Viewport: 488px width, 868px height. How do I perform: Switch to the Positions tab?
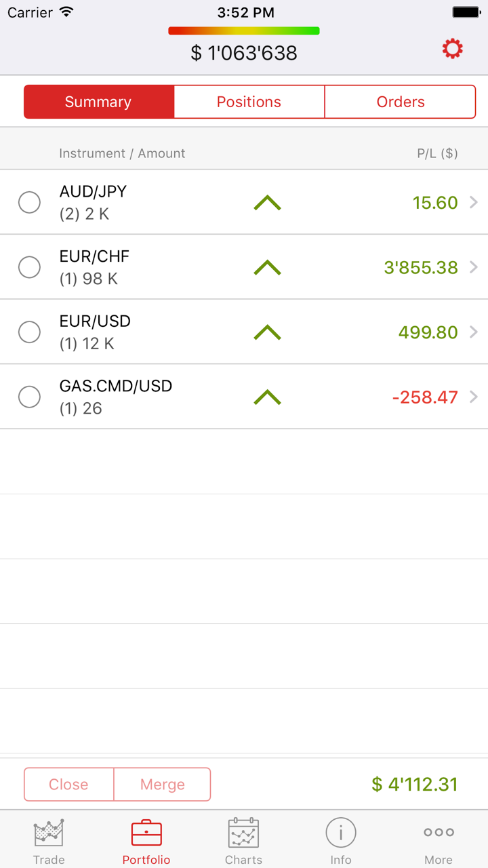point(249,102)
